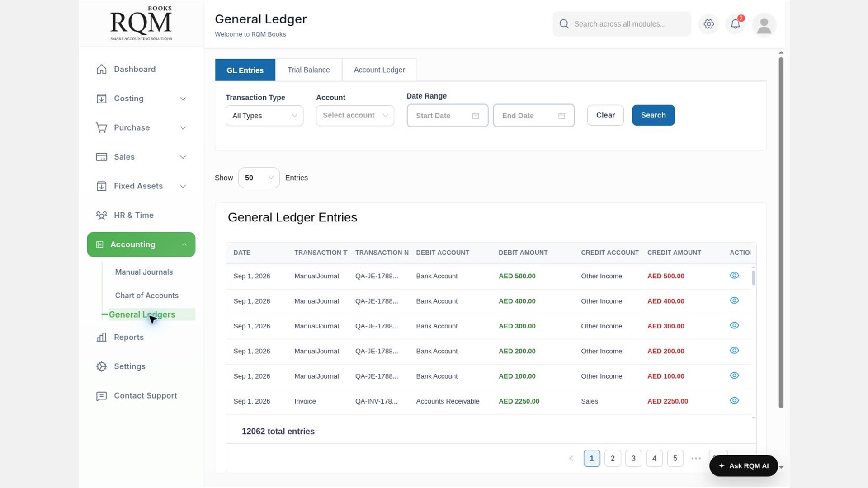Image resolution: width=868 pixels, height=488 pixels.
Task: View the AED 200.00 journal entry
Action: pyautogui.click(x=734, y=351)
